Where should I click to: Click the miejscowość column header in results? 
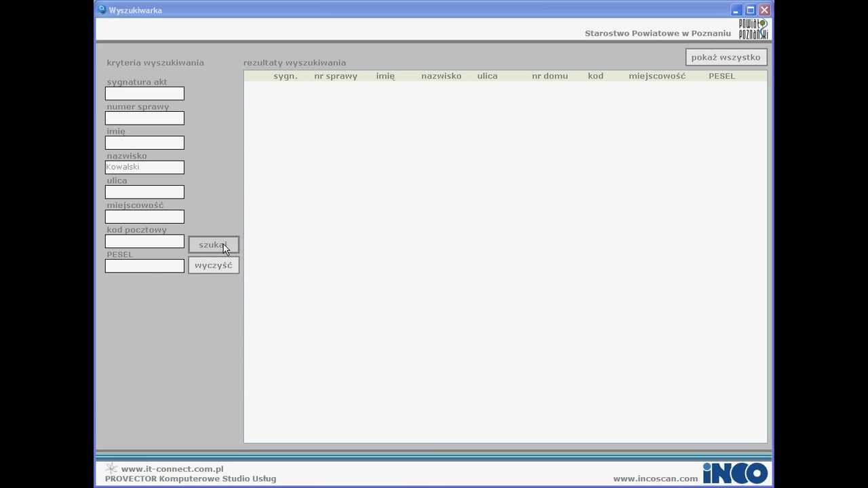657,76
